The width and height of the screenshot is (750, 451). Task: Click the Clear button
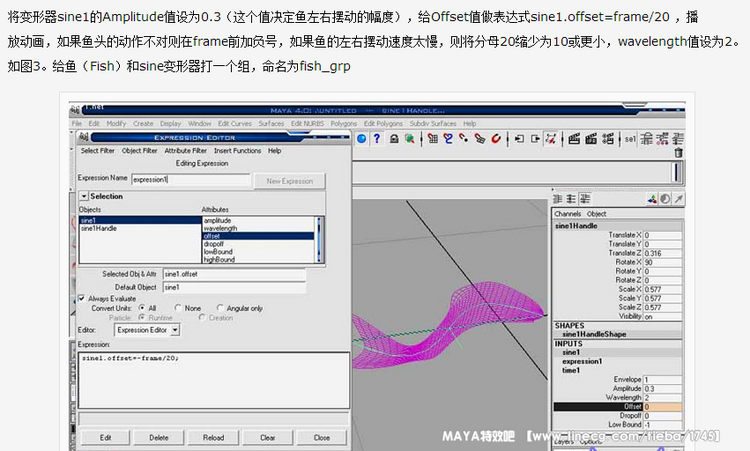click(x=267, y=437)
